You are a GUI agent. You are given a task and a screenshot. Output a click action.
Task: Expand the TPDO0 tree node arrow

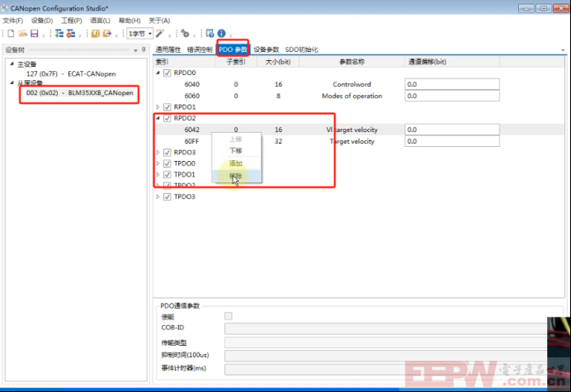tap(158, 163)
